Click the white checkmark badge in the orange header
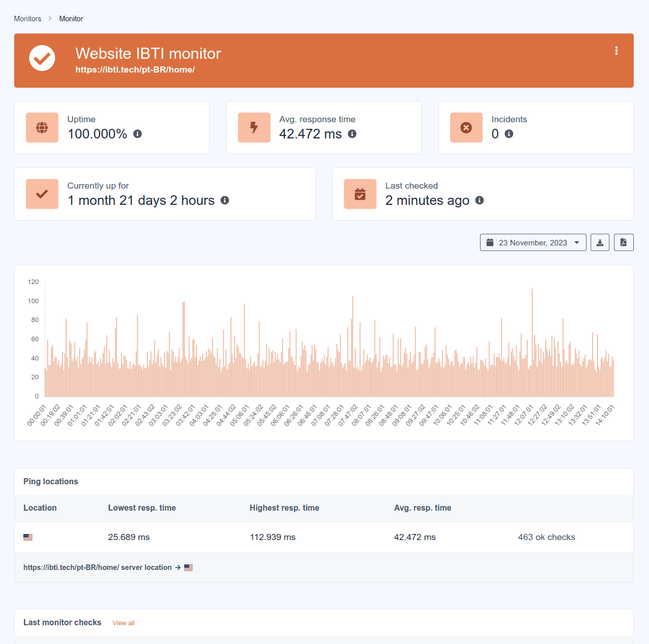Viewport: 649px width, 644px height. 42,58
